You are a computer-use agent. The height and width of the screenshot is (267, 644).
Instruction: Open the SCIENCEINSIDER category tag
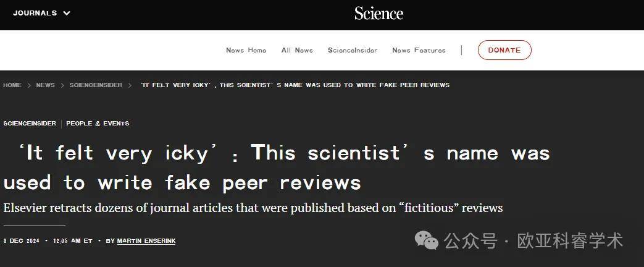tap(30, 124)
